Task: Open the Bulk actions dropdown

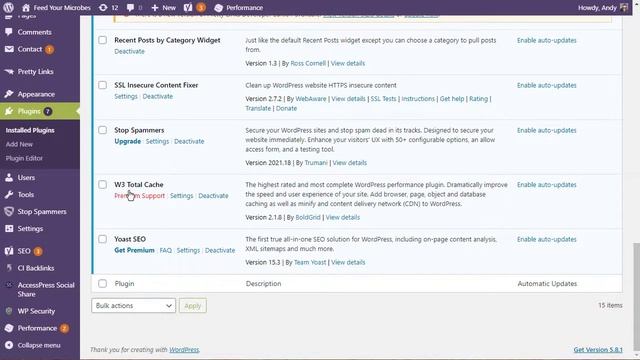Action: click(133, 305)
